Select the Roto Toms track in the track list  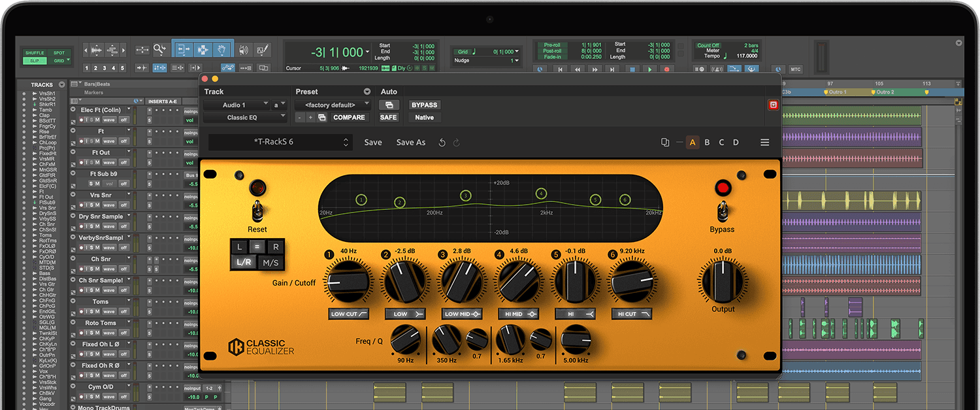click(99, 322)
